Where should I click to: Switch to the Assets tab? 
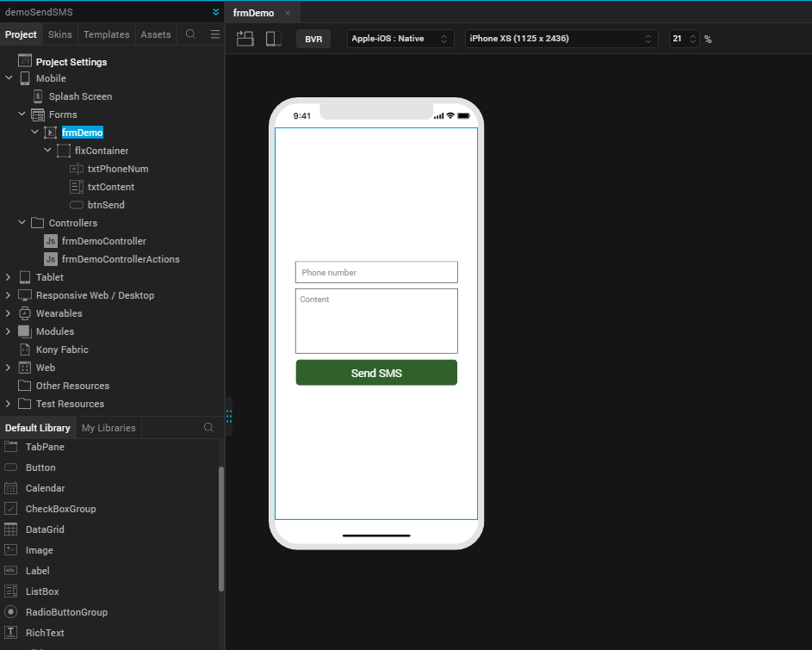point(155,34)
